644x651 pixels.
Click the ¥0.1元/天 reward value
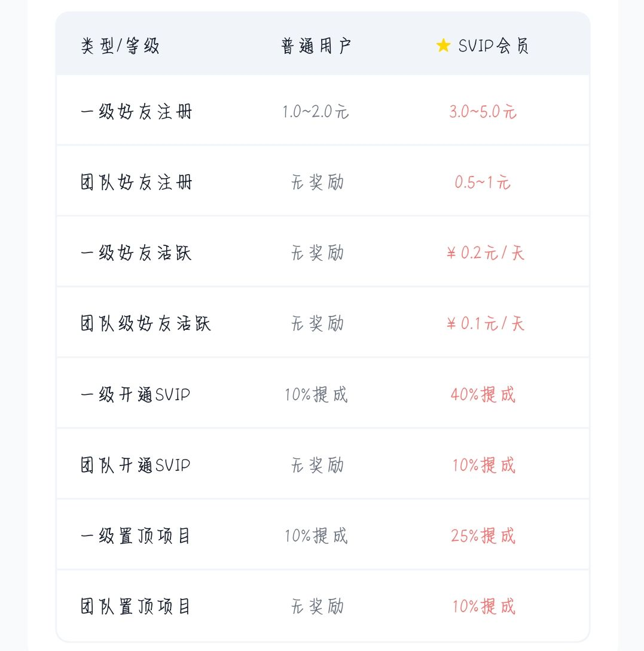click(x=485, y=324)
